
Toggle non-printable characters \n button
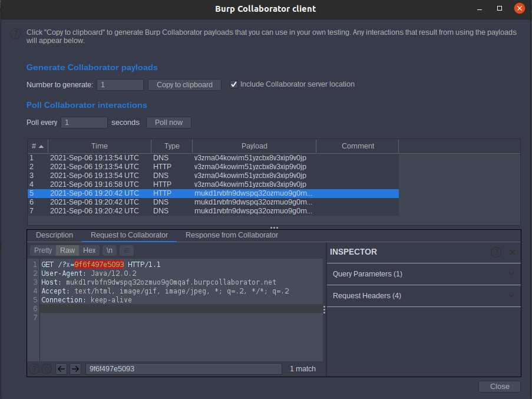pyautogui.click(x=110, y=250)
